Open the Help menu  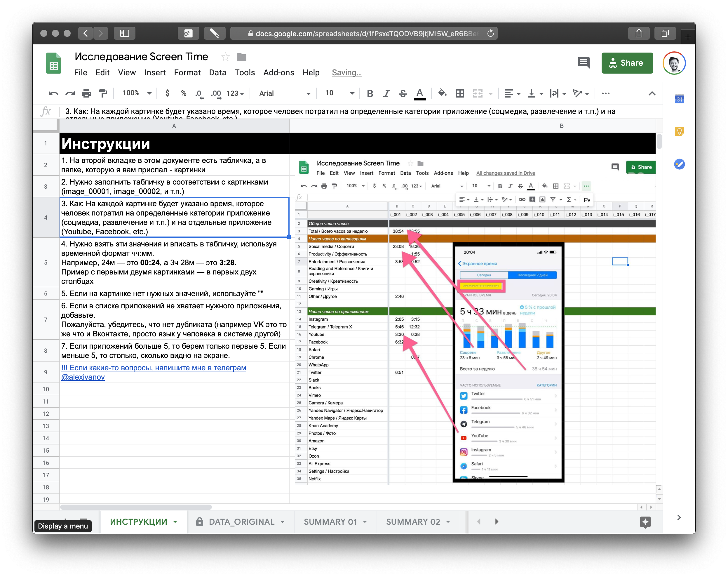coord(311,73)
